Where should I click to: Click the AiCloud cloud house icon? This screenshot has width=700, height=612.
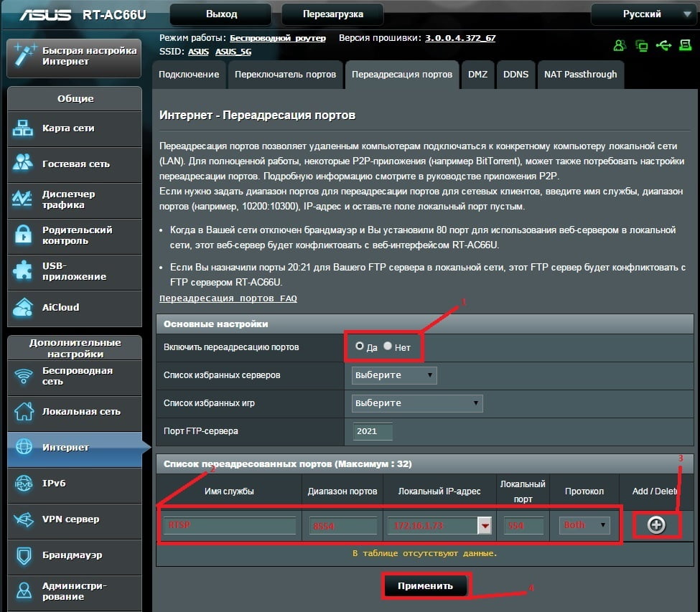point(23,307)
